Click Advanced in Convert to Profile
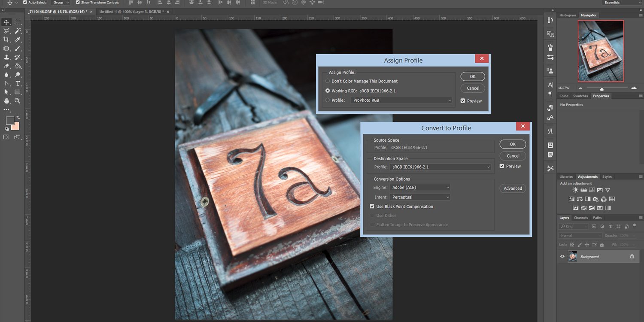Image resolution: width=644 pixels, height=322 pixels. click(513, 188)
